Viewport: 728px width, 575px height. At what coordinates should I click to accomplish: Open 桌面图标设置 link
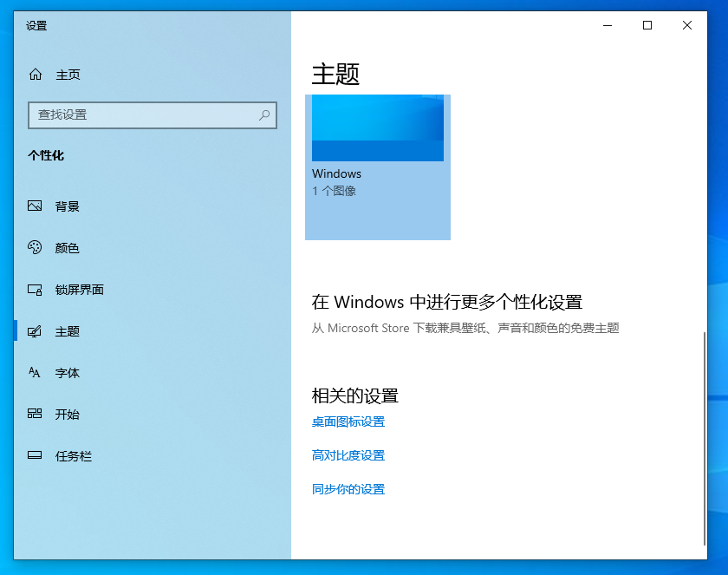coord(348,421)
